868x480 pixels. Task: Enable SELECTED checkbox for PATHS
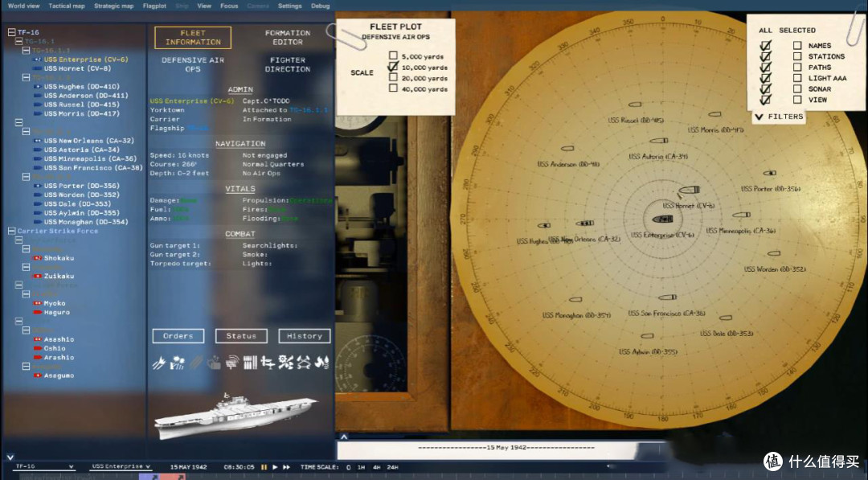[x=797, y=67]
